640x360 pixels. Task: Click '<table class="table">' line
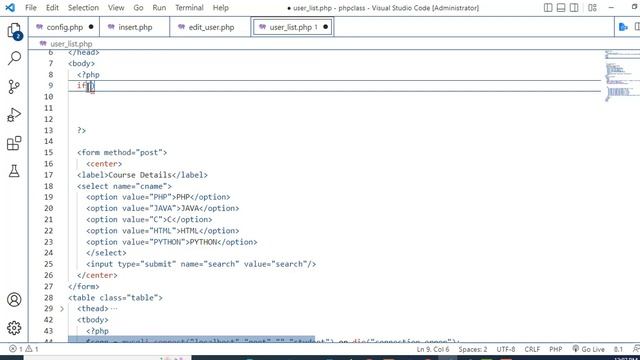(x=115, y=298)
